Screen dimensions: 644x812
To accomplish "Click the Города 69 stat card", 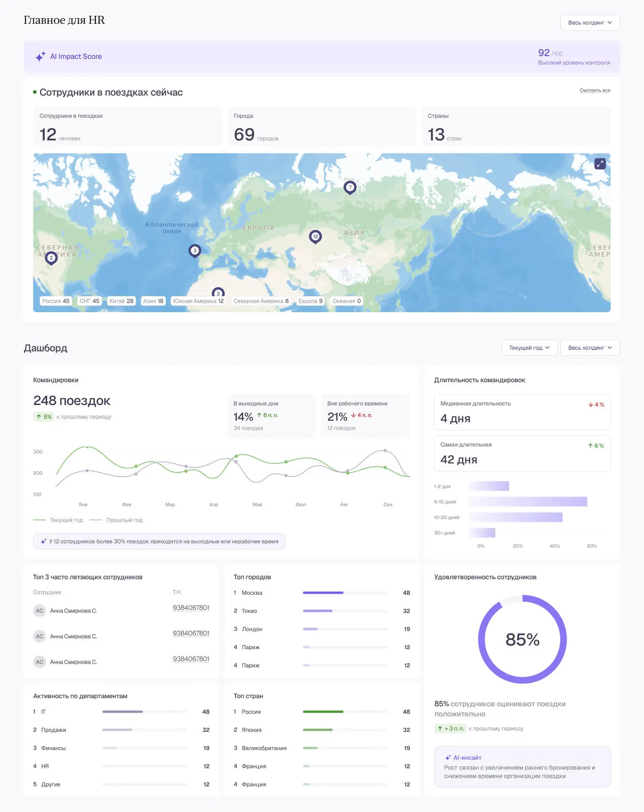I will point(322,127).
